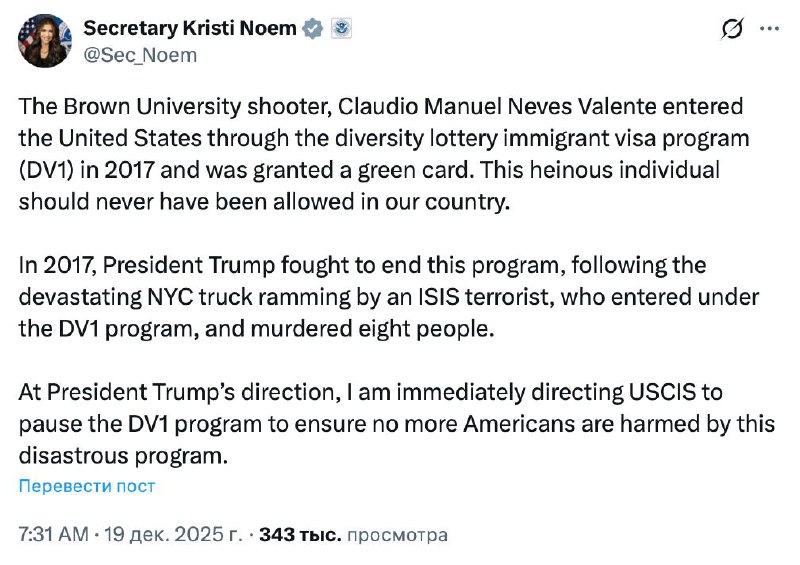Screen dimensions: 800x565
Task: Click the blue verified checkmark badge
Action: (313, 29)
